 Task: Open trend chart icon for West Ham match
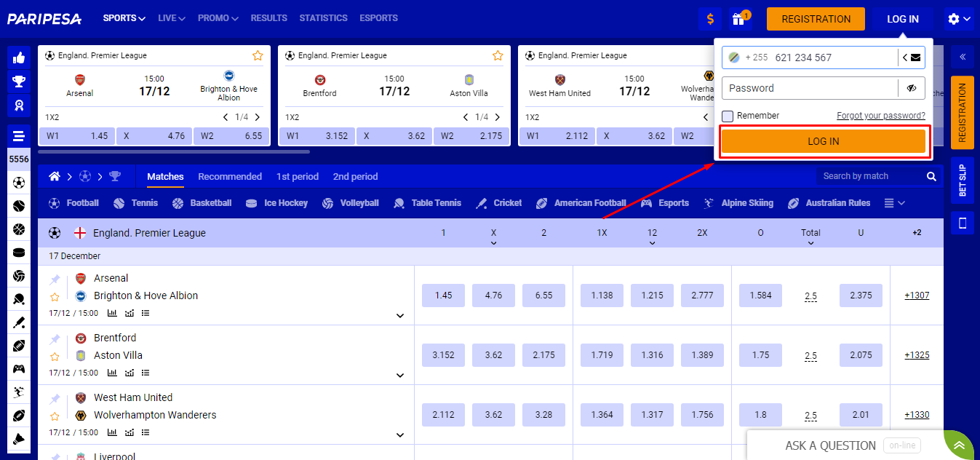pos(129,432)
